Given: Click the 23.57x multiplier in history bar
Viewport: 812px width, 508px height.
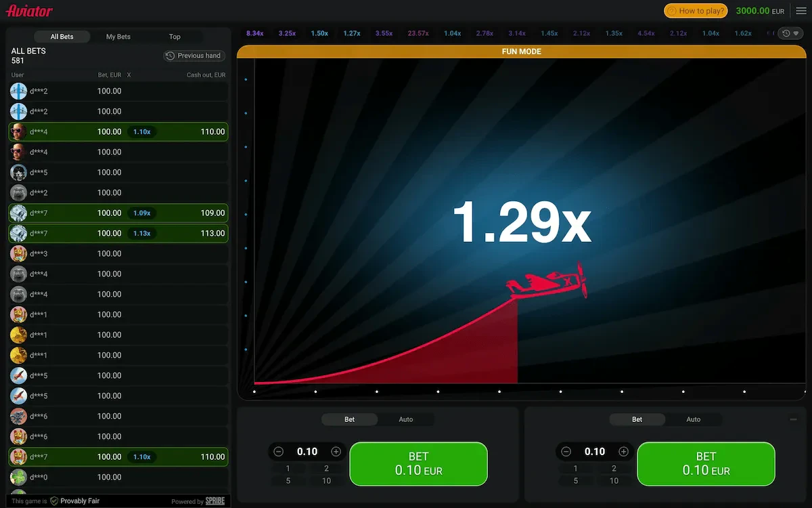Looking at the screenshot, I should (x=418, y=33).
